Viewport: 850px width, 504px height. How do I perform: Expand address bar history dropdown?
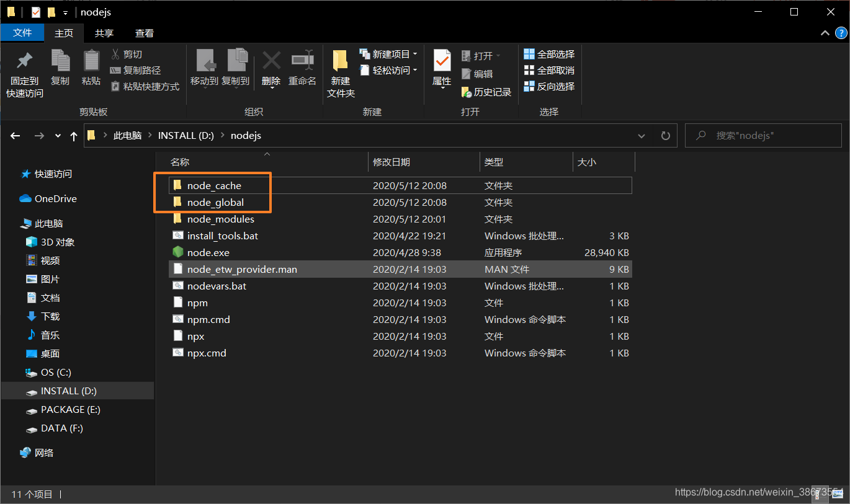[x=642, y=136]
